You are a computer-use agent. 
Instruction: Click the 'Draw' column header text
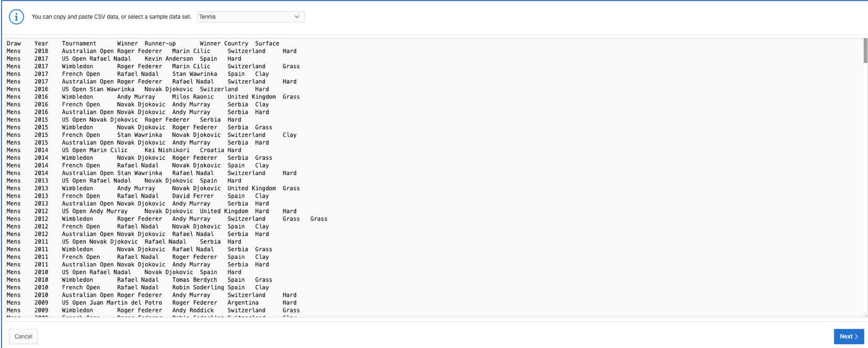pyautogui.click(x=14, y=43)
